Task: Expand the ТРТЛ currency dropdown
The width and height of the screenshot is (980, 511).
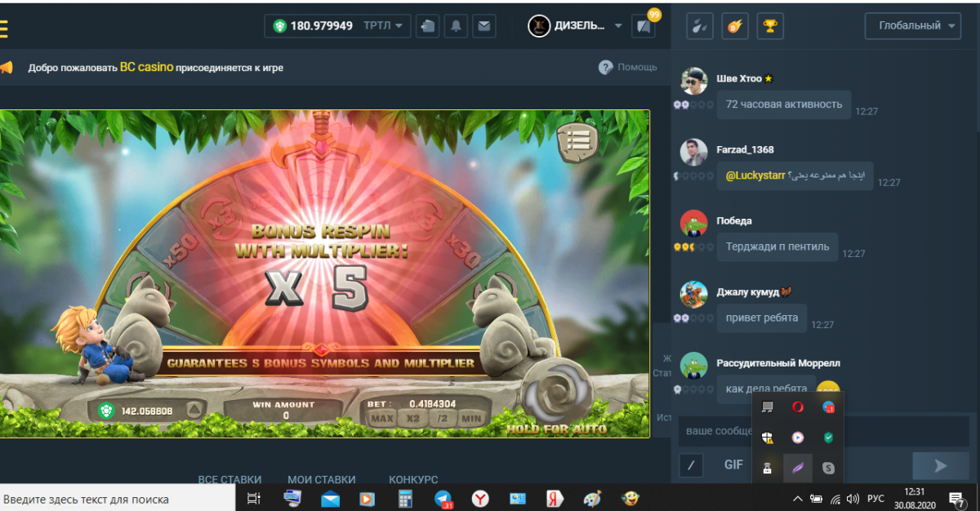Action: coord(385,26)
